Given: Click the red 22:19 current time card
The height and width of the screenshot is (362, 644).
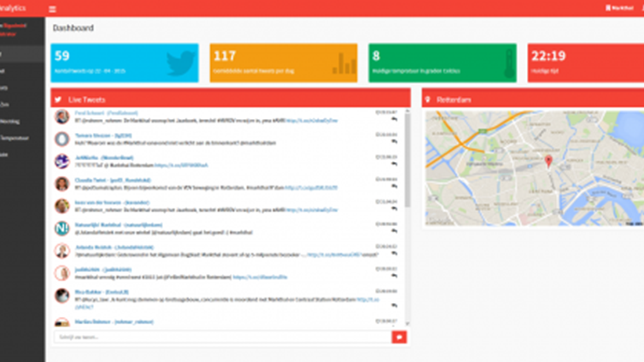Looking at the screenshot, I should pyautogui.click(x=585, y=63).
